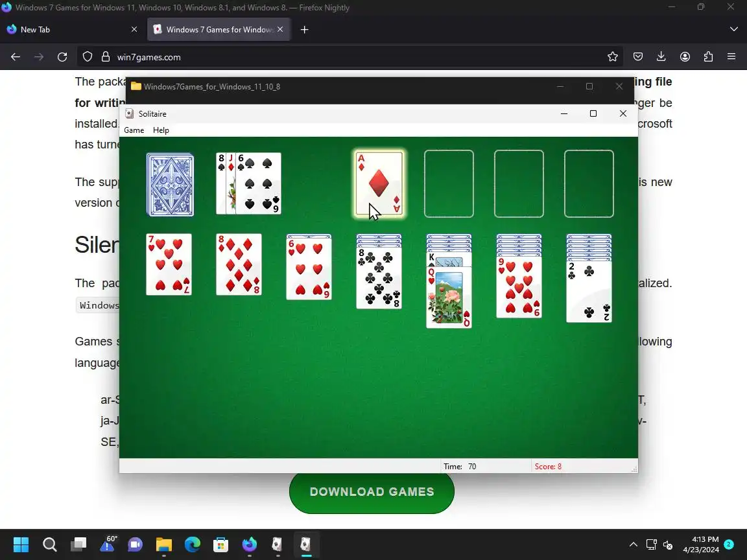Open a new Firefox tab

(304, 30)
